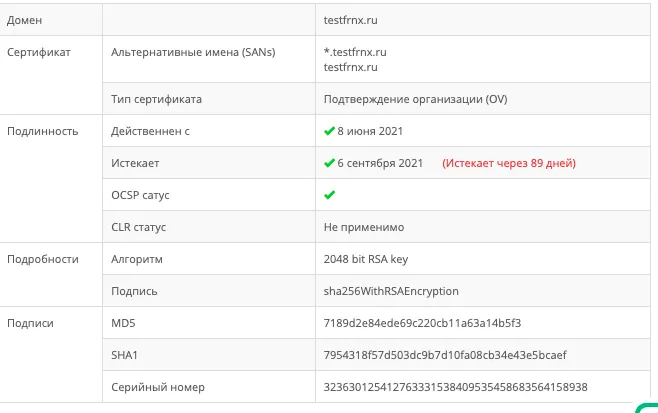
Task: Click the 'Подлинность' section label
Action: [x=42, y=131]
